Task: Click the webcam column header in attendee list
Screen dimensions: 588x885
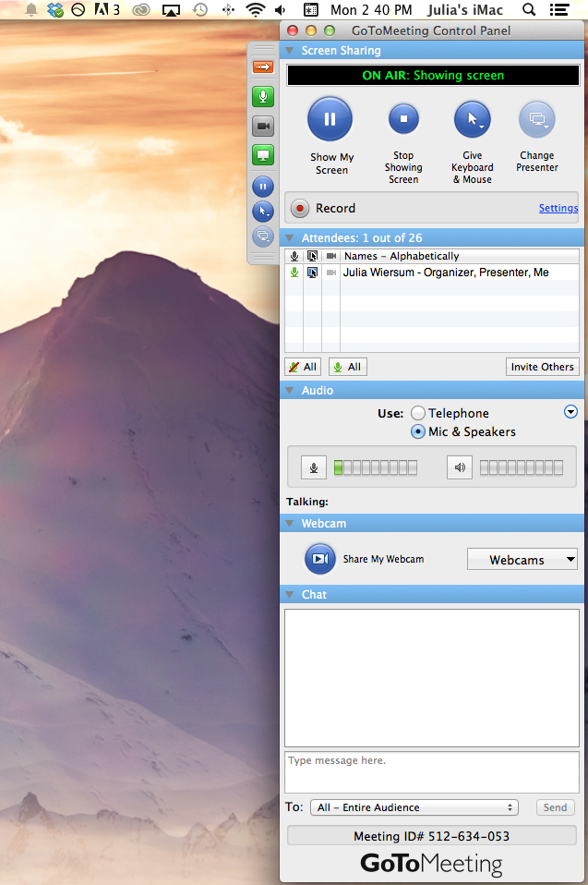Action: coord(331,256)
